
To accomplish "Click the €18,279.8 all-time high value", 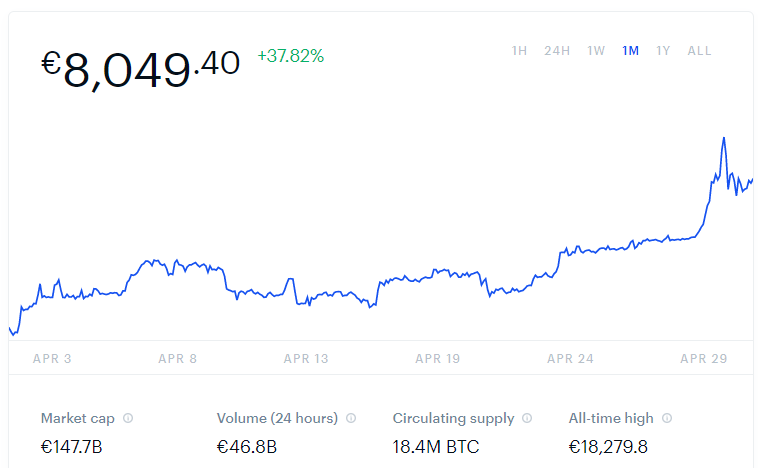I will 608,447.
